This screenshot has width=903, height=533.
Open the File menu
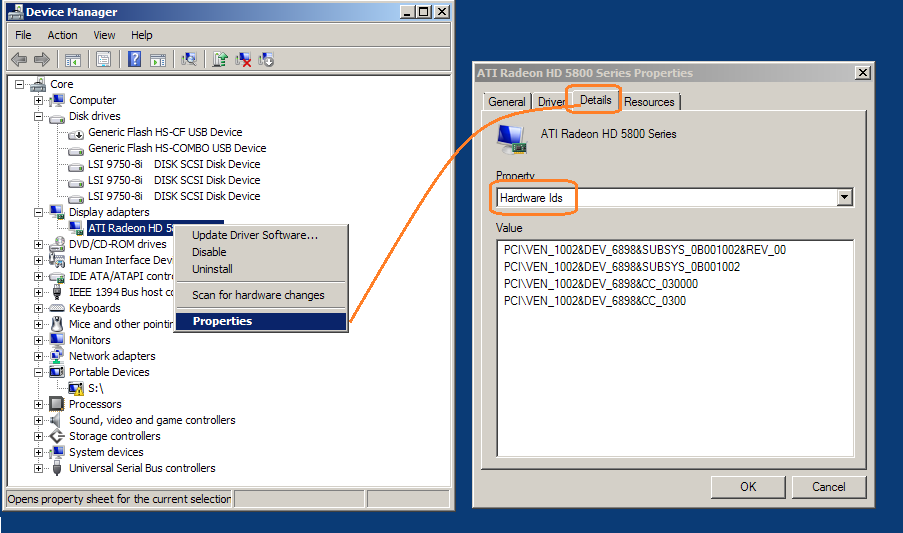[x=23, y=35]
